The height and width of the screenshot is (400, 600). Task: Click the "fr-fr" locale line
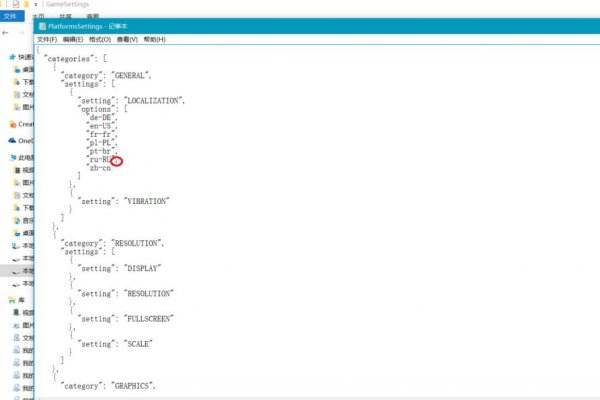(x=102, y=134)
